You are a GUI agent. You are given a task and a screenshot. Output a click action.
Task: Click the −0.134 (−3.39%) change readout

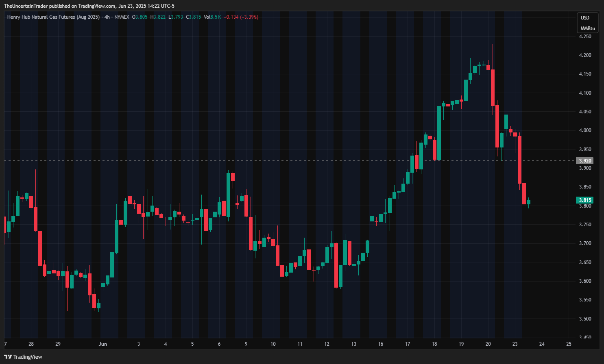click(241, 17)
